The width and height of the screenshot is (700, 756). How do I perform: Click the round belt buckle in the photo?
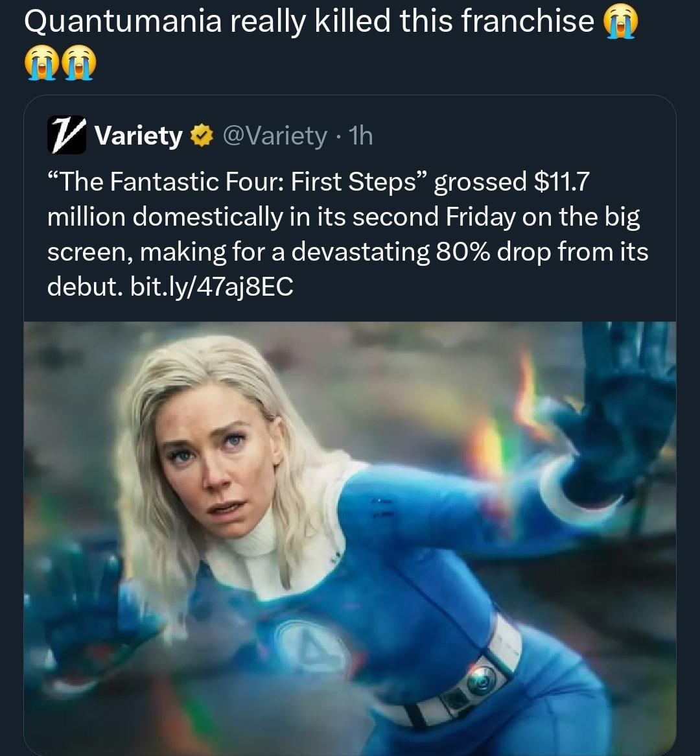coord(481,679)
